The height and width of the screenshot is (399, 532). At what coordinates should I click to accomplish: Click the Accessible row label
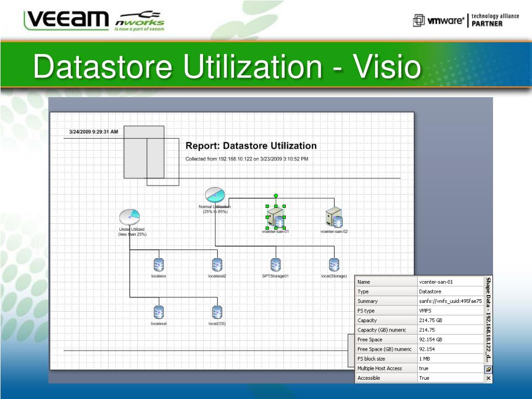[x=386, y=378]
